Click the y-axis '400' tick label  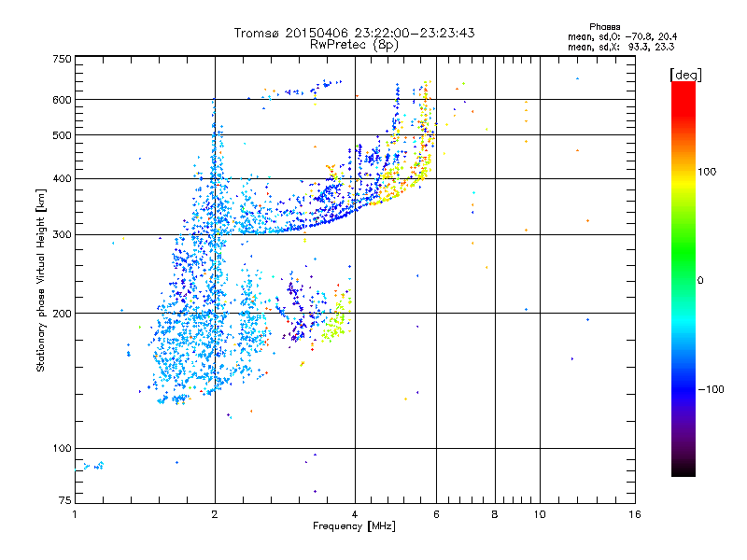[62, 179]
